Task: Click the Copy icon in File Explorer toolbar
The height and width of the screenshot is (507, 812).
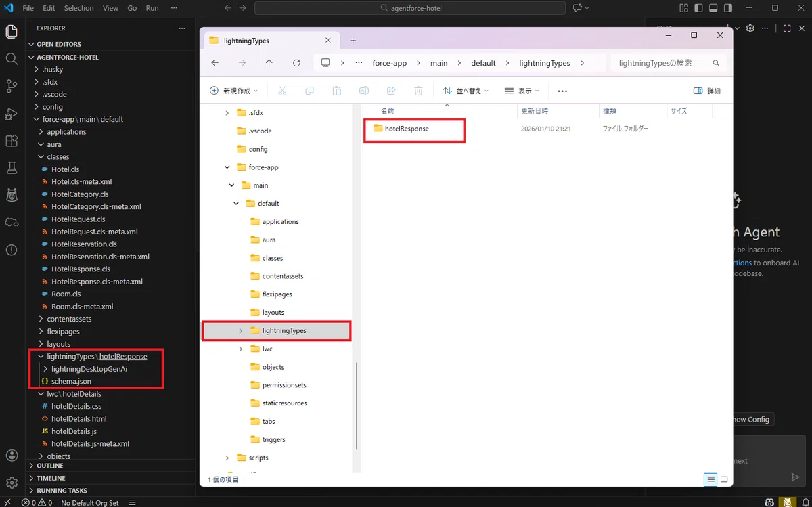Action: point(309,91)
